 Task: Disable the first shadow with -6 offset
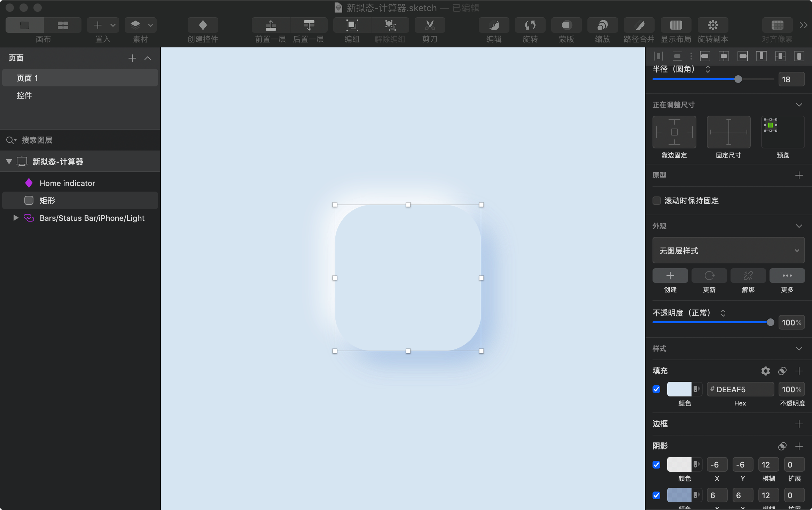pos(656,464)
